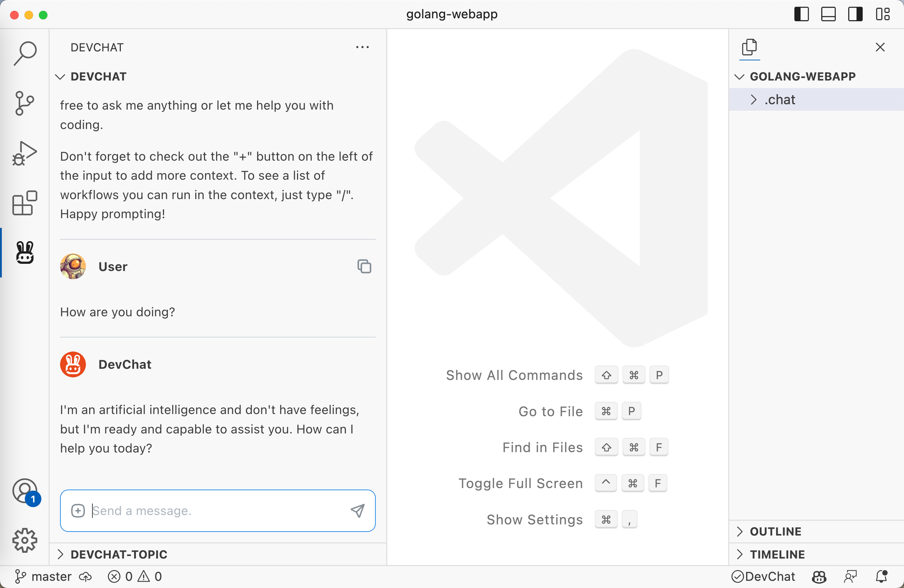Open the Search view in activity bar
904x588 pixels.
tap(25, 53)
